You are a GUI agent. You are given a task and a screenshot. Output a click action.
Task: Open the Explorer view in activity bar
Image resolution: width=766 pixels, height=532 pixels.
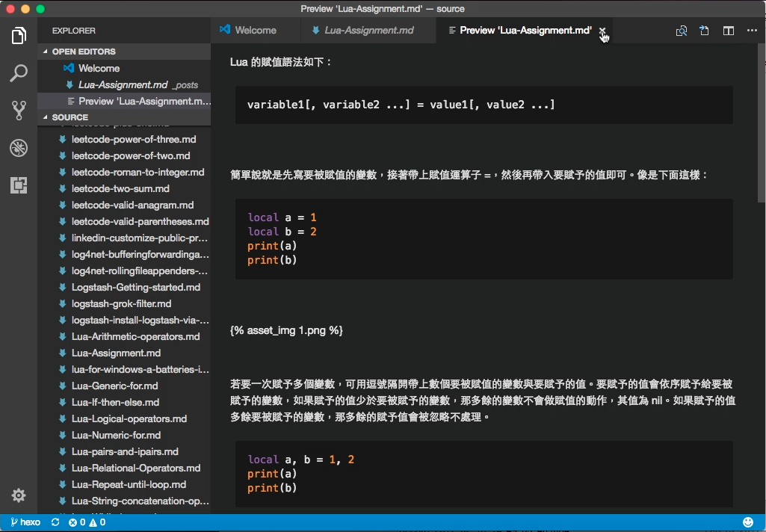coord(19,36)
